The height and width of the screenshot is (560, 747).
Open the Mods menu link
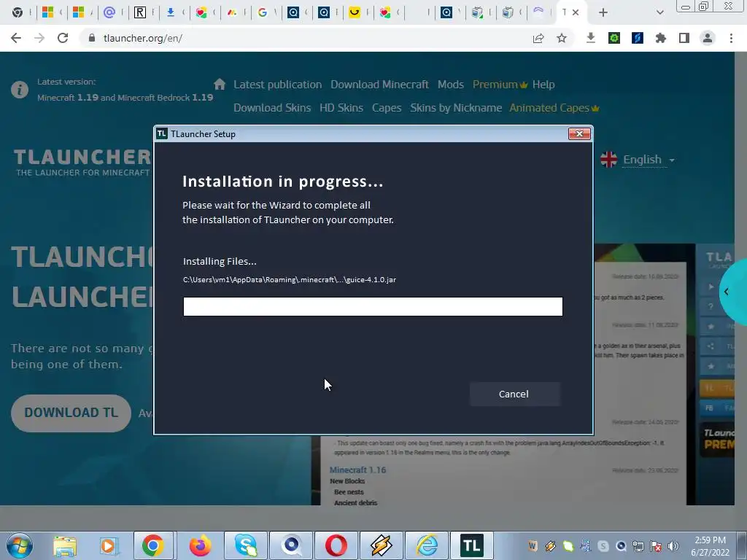pos(451,85)
